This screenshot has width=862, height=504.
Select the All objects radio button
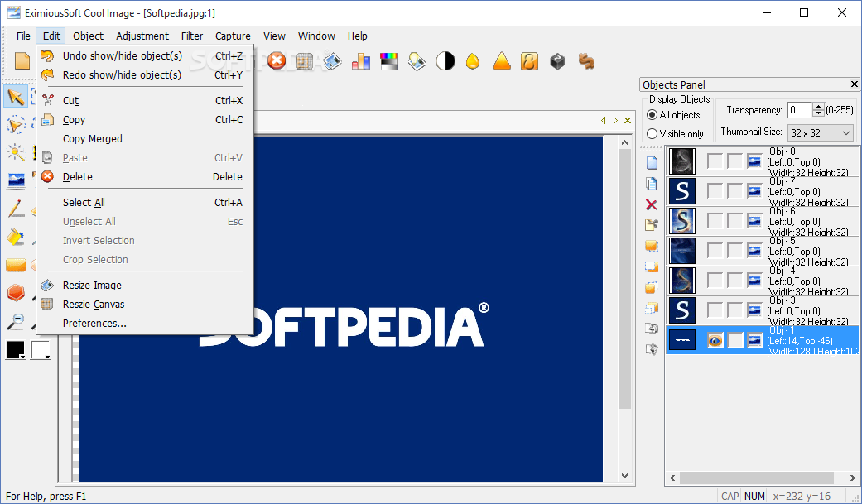[x=652, y=115]
